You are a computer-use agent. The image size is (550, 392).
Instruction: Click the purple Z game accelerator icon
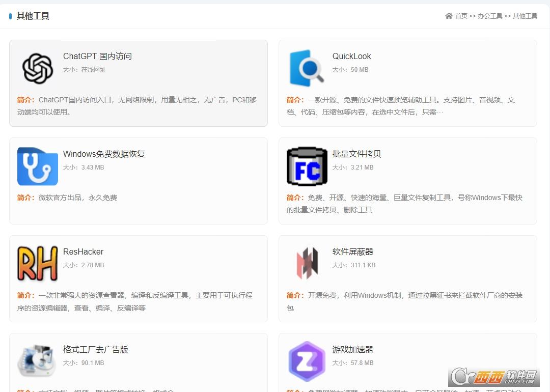307,361
